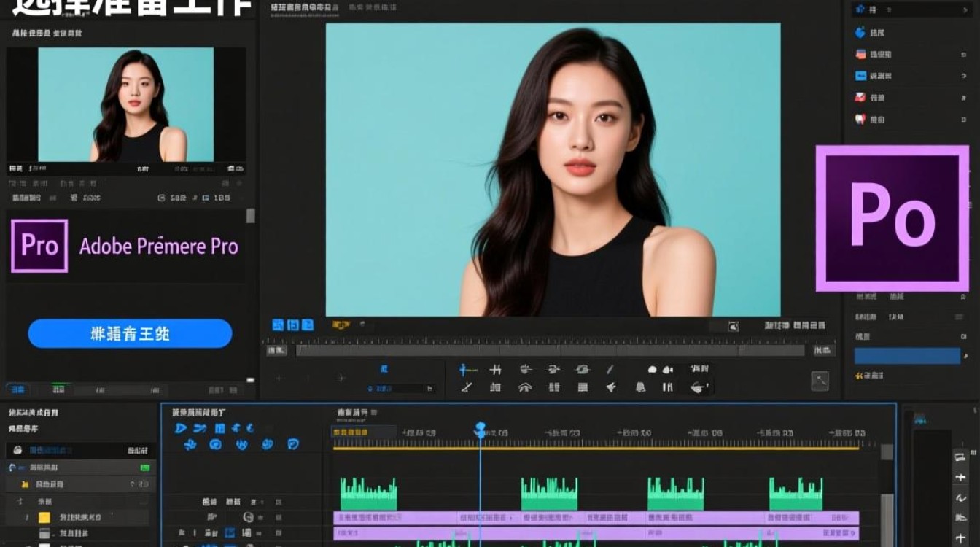Choose the blue rectangle icon in right panel list
980x547 pixels.
tap(860, 76)
